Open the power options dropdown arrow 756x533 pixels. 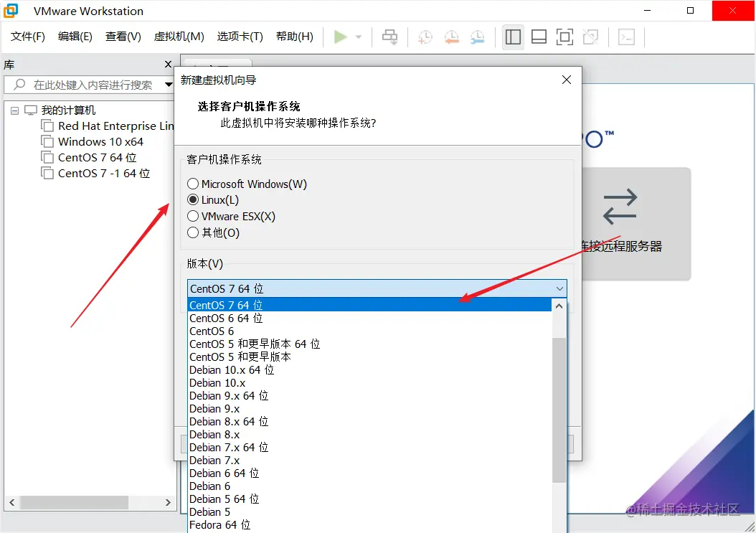click(x=358, y=37)
